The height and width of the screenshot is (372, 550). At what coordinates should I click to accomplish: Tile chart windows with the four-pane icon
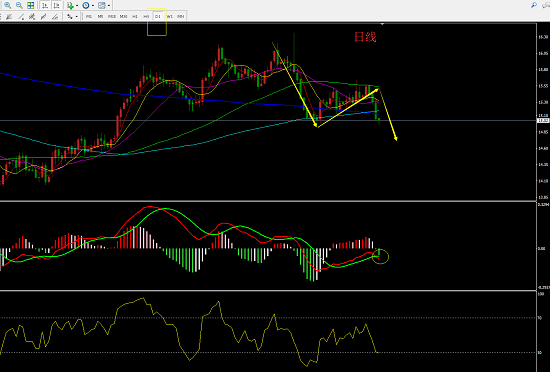click(31, 5)
